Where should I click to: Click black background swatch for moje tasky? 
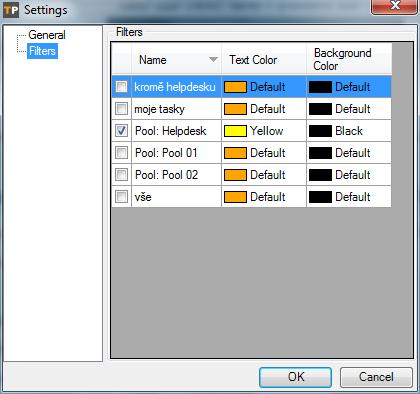pos(320,109)
